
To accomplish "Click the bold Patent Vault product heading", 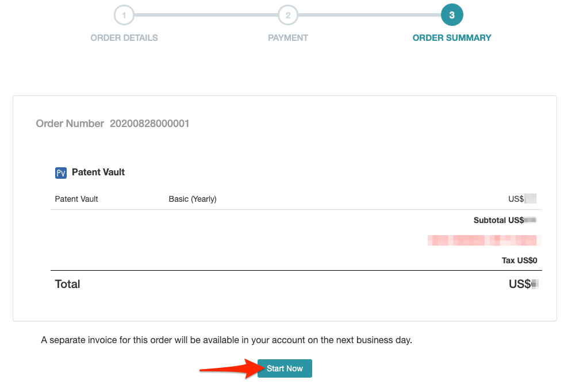I will [x=98, y=172].
